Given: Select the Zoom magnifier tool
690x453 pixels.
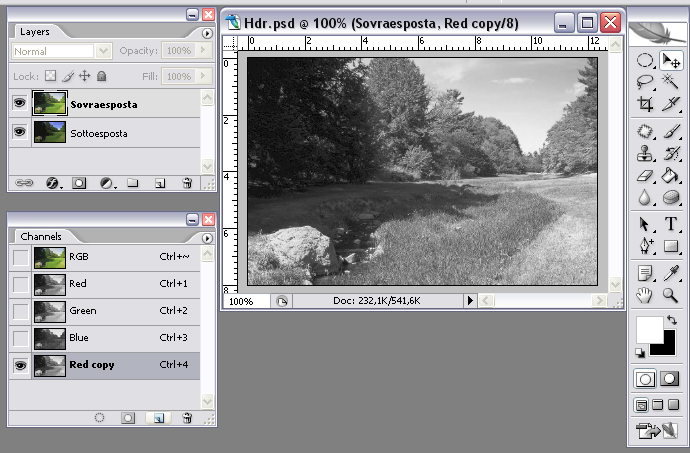Looking at the screenshot, I should [671, 294].
